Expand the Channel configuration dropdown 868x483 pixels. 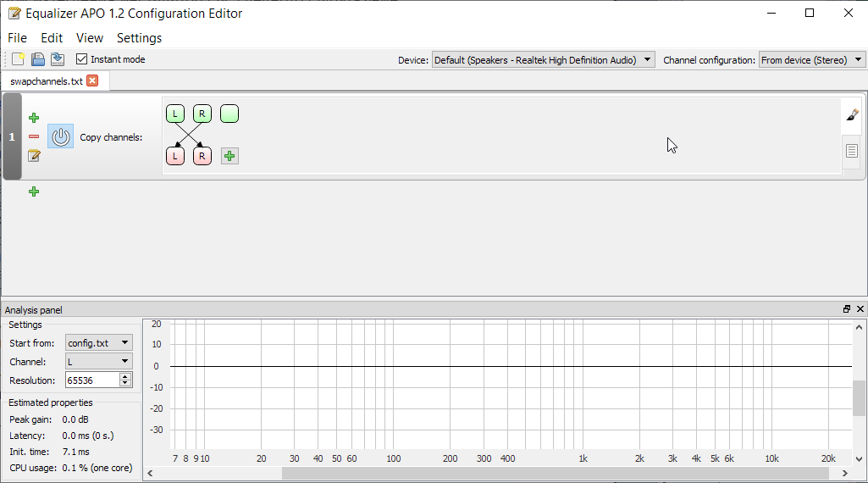(811, 60)
